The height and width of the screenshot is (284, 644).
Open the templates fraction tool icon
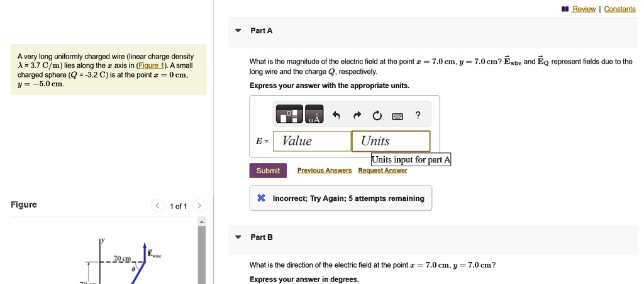[x=289, y=114]
